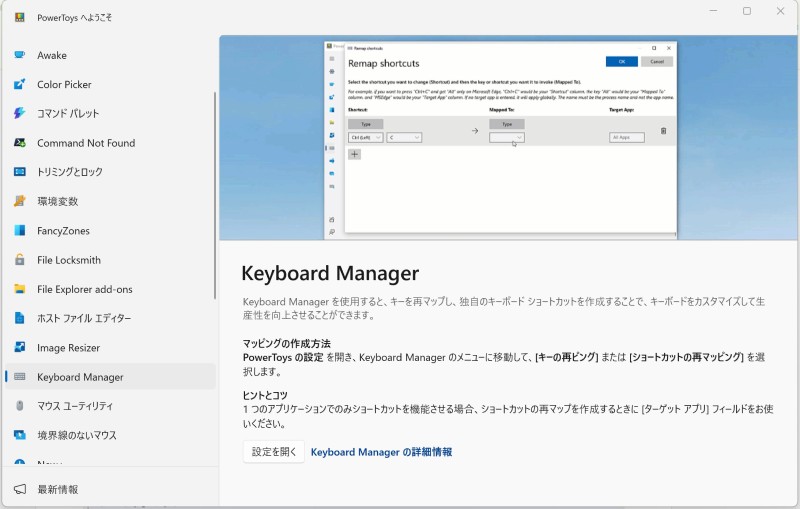
Task: Select 境界線のないマウス in the sidebar
Action: click(110, 435)
